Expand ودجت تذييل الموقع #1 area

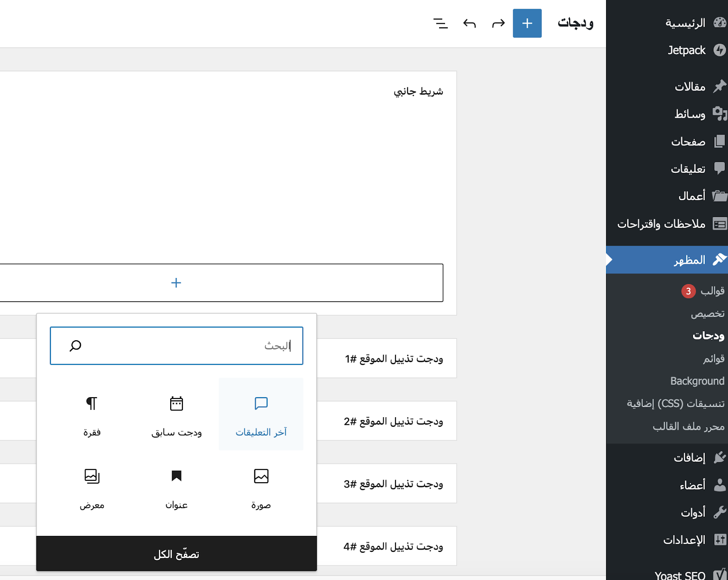click(x=394, y=358)
